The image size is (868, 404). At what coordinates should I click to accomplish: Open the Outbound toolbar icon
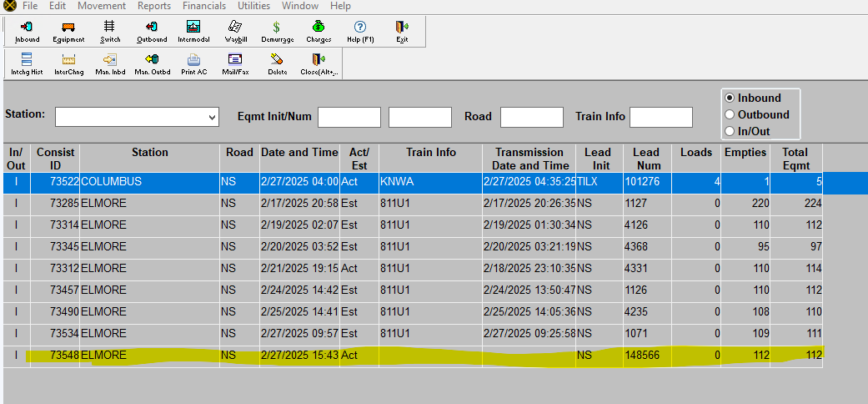coord(152,32)
